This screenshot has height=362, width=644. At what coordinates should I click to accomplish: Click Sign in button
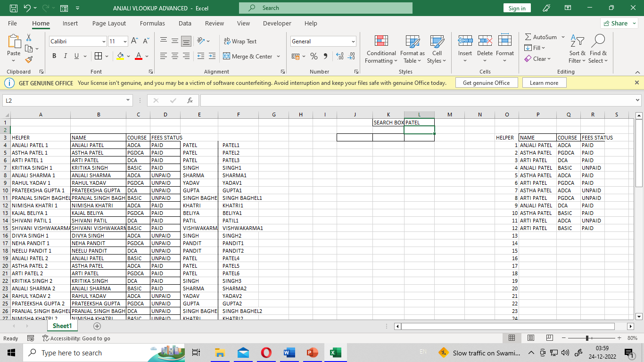(x=517, y=8)
